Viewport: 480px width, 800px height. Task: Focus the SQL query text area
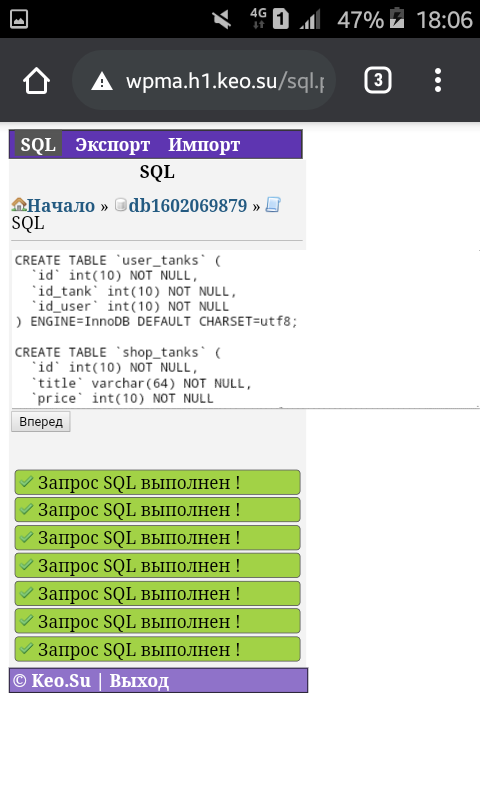[245, 329]
